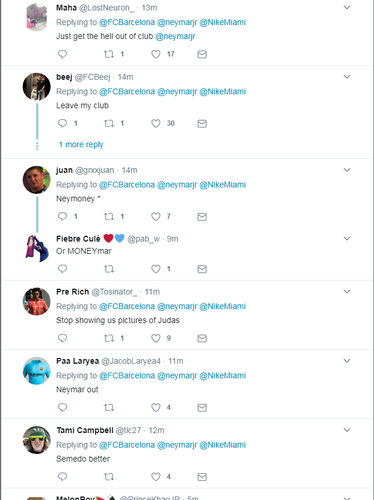374x500 pixels.
Task: Click the envelope icon on Maha's tweet
Action: tap(202, 54)
